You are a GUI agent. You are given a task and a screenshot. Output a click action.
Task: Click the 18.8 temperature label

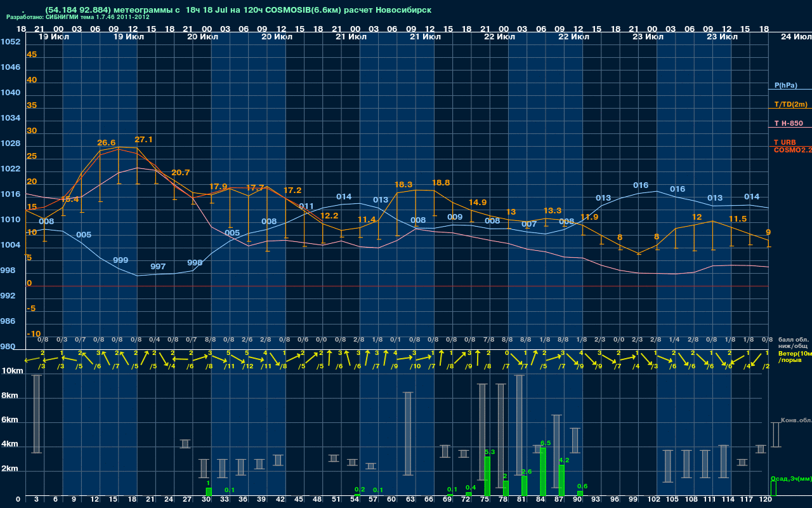(x=441, y=183)
